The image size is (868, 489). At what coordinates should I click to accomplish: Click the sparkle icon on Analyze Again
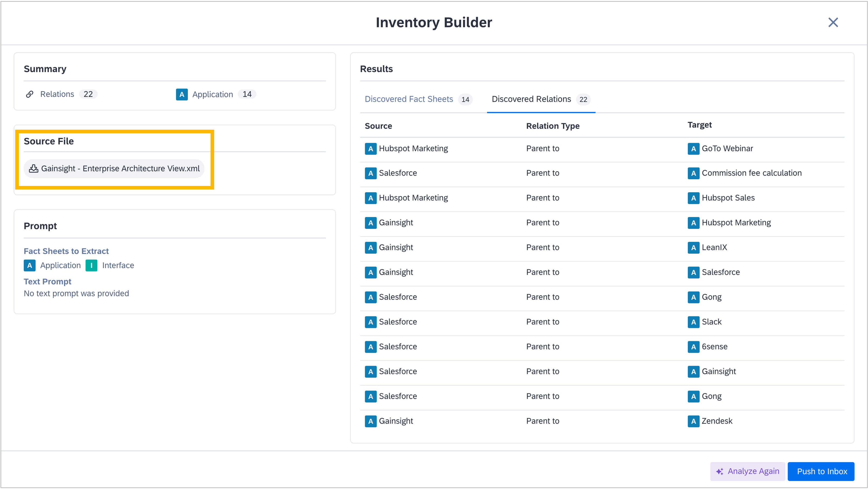(x=719, y=471)
